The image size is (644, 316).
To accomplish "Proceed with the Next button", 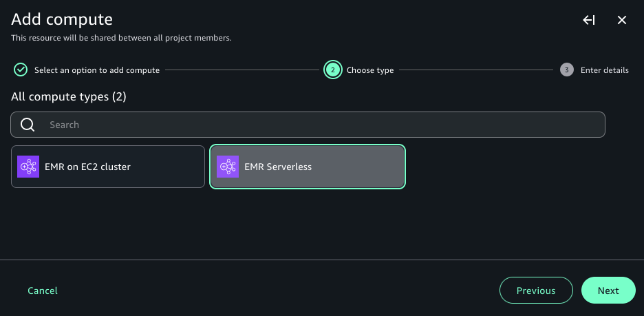I will tap(608, 291).
